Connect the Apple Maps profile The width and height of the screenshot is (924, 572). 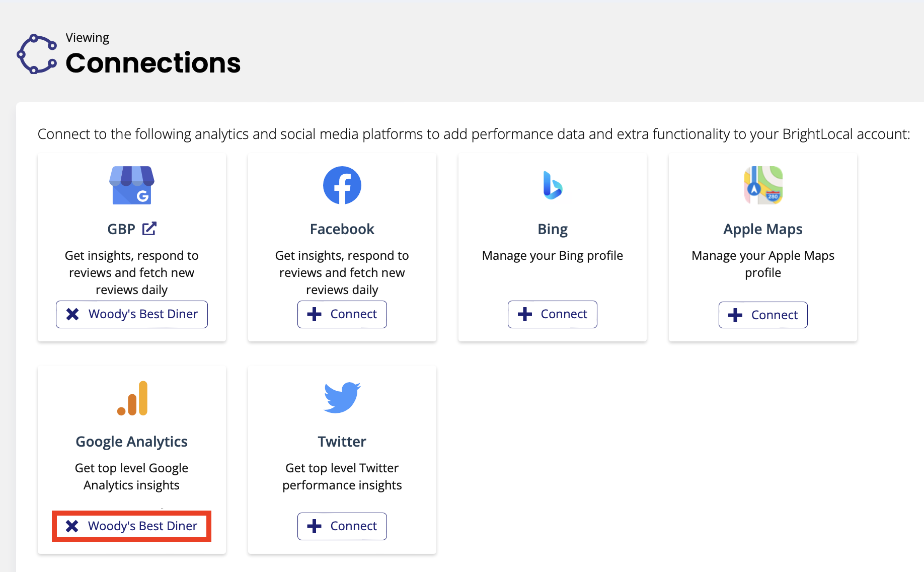763,315
